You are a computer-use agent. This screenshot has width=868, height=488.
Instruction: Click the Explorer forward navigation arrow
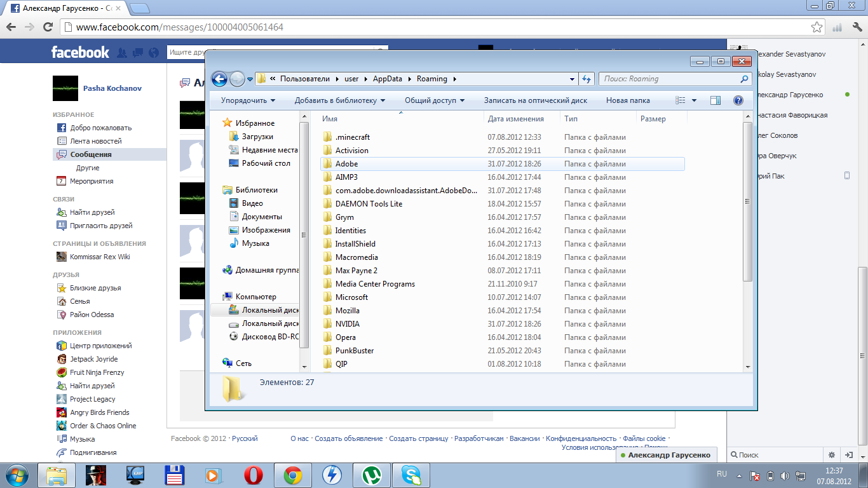click(x=237, y=79)
